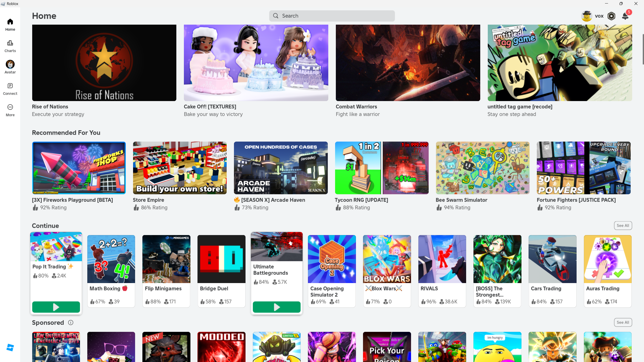Open the Robux balance icon
Screen dimensions: 644x362
click(x=611, y=16)
